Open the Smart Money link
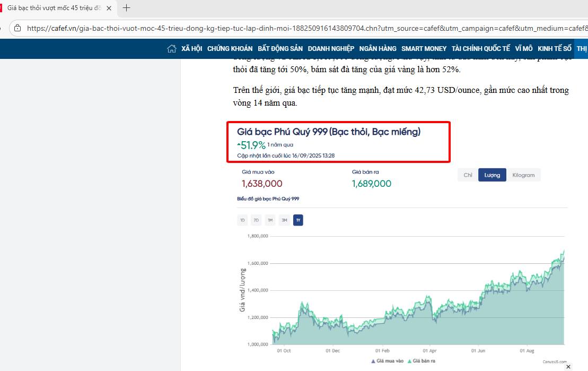 pos(424,49)
